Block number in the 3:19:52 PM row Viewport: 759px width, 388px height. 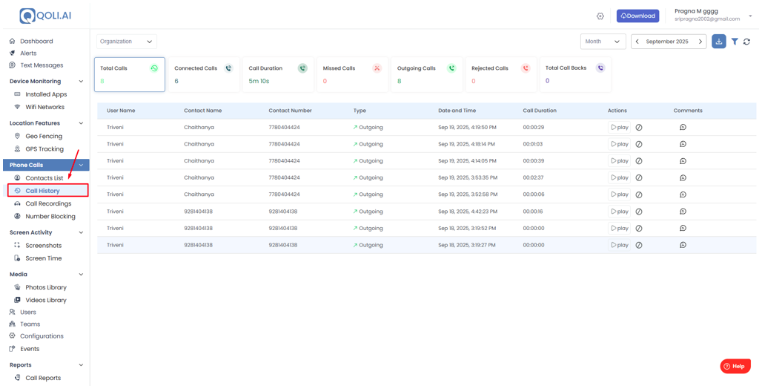tap(638, 228)
